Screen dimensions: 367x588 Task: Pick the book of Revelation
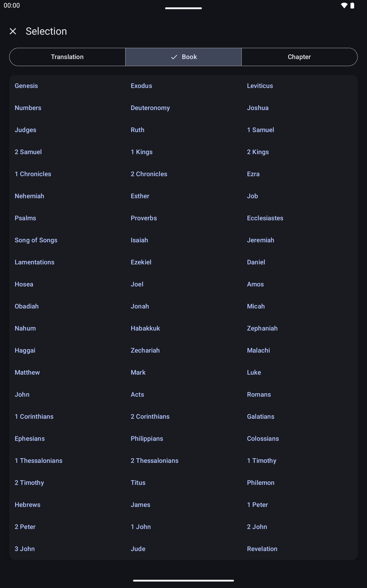pos(262,549)
